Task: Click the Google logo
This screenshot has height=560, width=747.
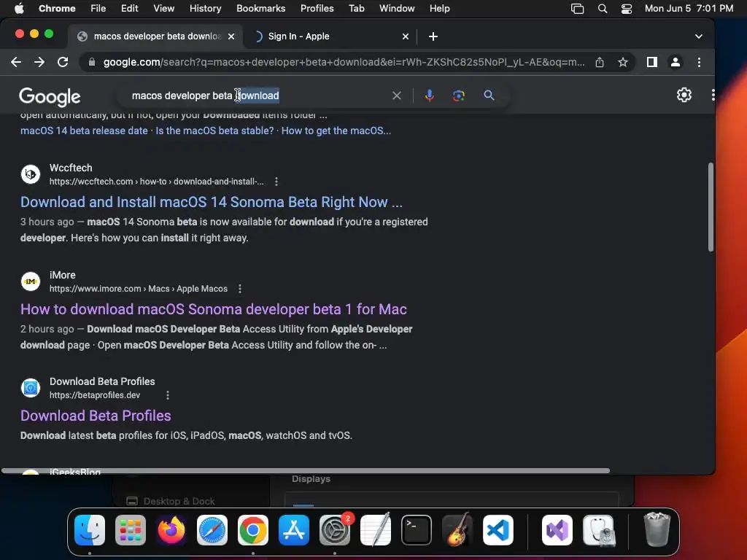Action: pyautogui.click(x=50, y=97)
